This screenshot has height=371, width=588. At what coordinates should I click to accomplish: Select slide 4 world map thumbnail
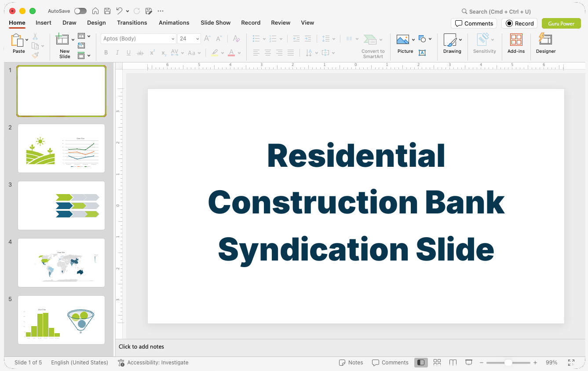pyautogui.click(x=61, y=263)
